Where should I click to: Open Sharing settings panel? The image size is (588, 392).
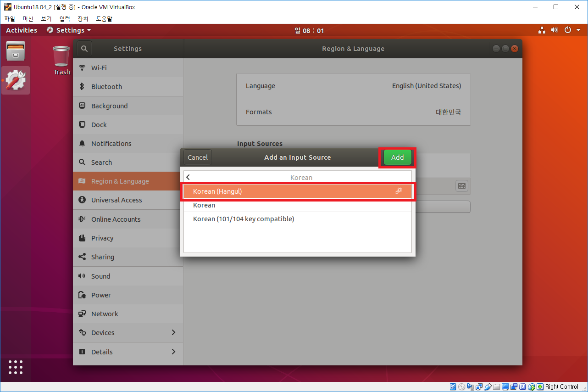click(128, 257)
